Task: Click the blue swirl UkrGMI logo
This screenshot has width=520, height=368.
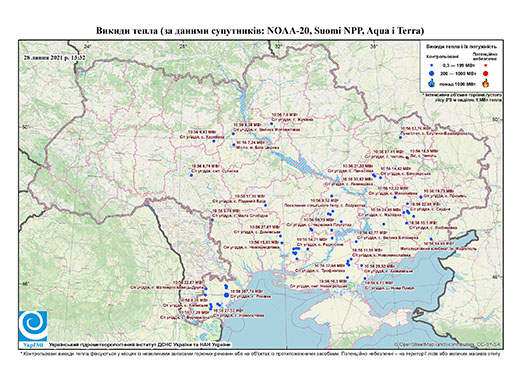Action: 33,326
